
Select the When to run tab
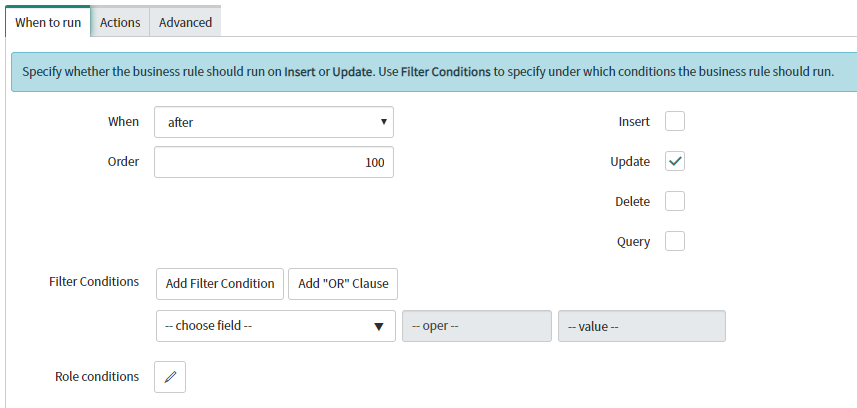[48, 22]
